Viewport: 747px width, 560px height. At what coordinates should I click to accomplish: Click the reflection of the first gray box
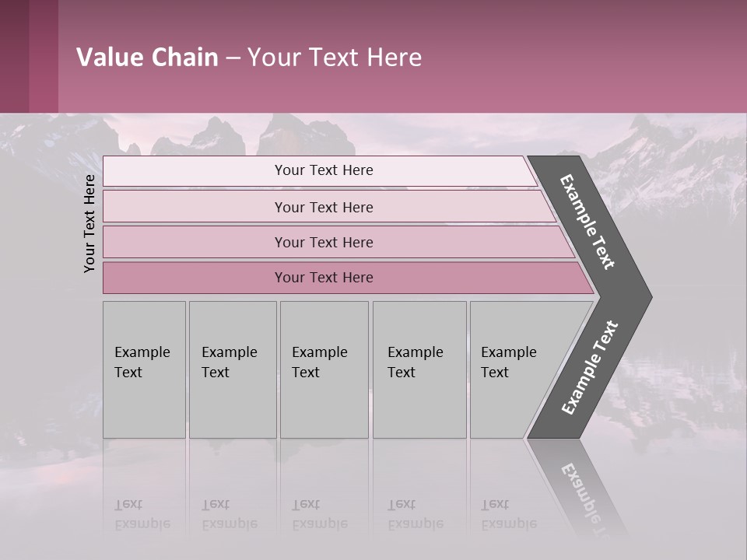pyautogui.click(x=145, y=491)
